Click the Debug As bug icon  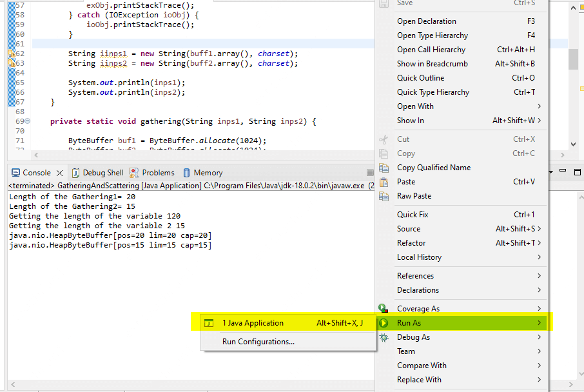tap(384, 337)
